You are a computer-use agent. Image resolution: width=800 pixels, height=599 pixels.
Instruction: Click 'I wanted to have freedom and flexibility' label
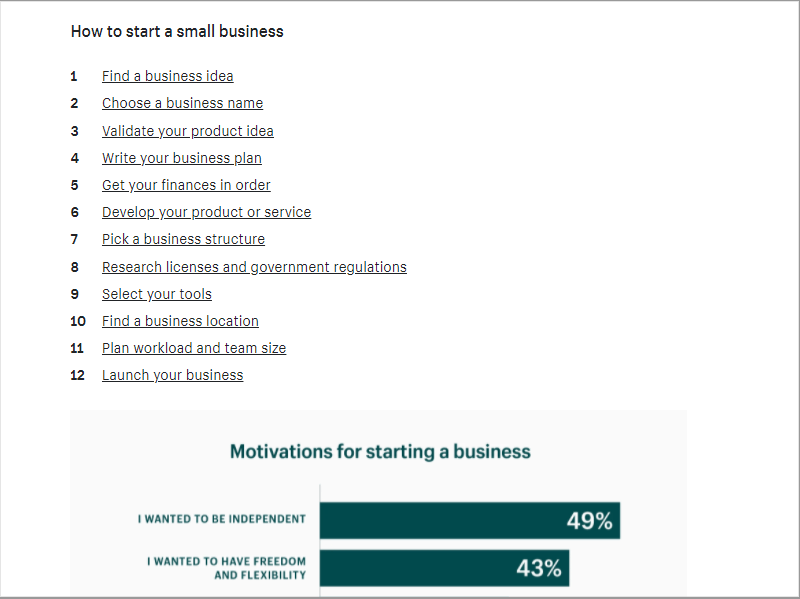click(227, 568)
